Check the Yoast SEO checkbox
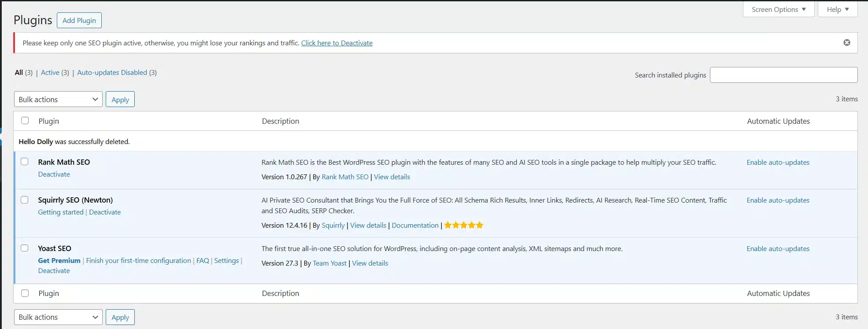This screenshot has width=868, height=329. [x=25, y=248]
